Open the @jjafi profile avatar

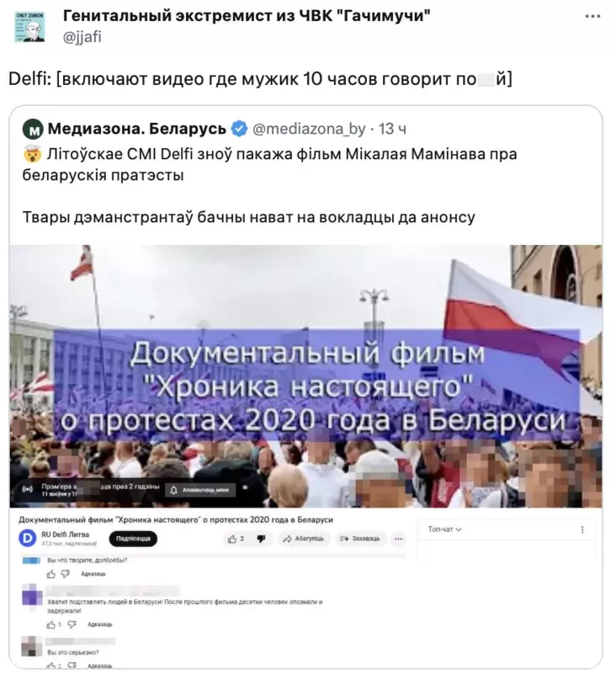tap(29, 27)
